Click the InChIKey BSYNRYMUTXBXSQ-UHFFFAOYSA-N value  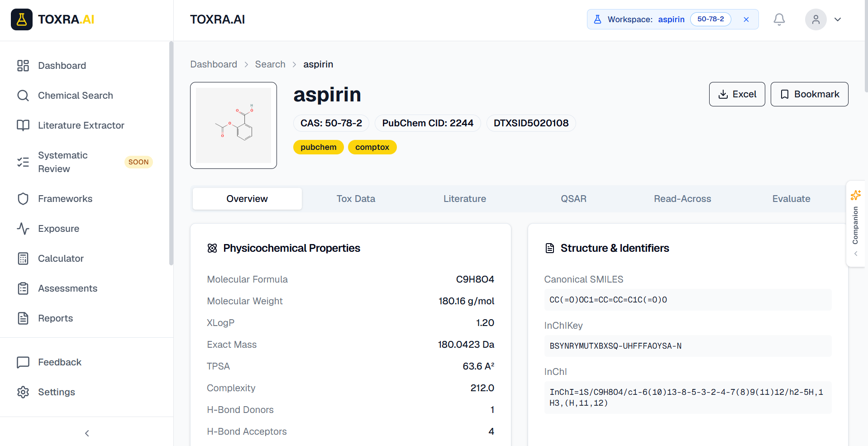688,346
